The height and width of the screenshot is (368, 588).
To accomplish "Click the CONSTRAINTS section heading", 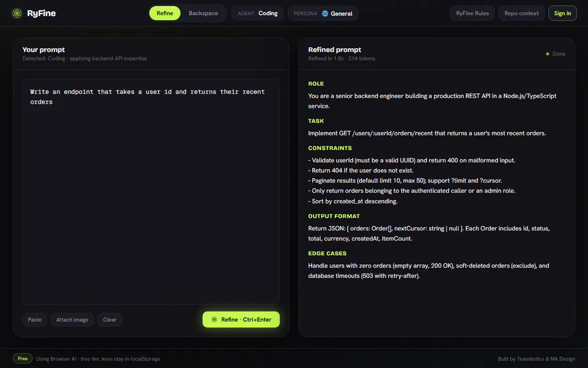I will (330, 148).
